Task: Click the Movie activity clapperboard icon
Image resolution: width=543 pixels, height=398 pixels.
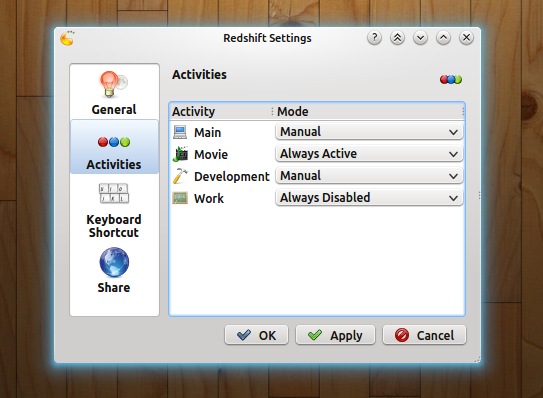Action: point(180,154)
